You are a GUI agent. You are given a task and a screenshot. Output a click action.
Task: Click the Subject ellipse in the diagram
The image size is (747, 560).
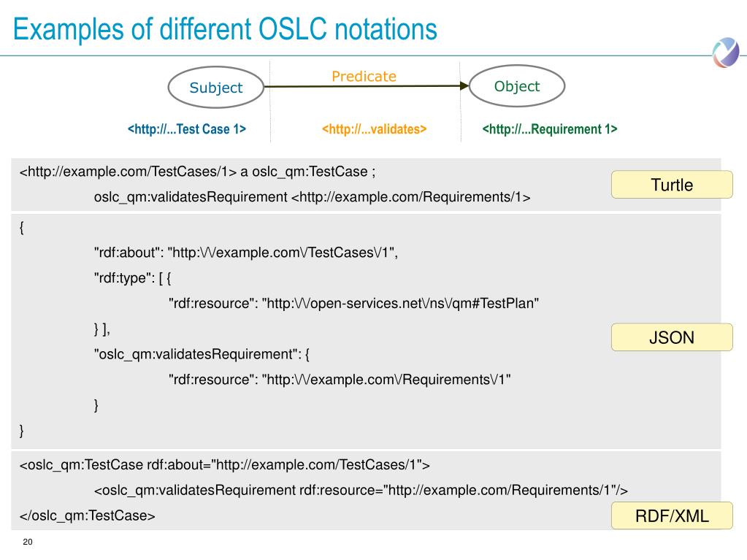click(216, 87)
